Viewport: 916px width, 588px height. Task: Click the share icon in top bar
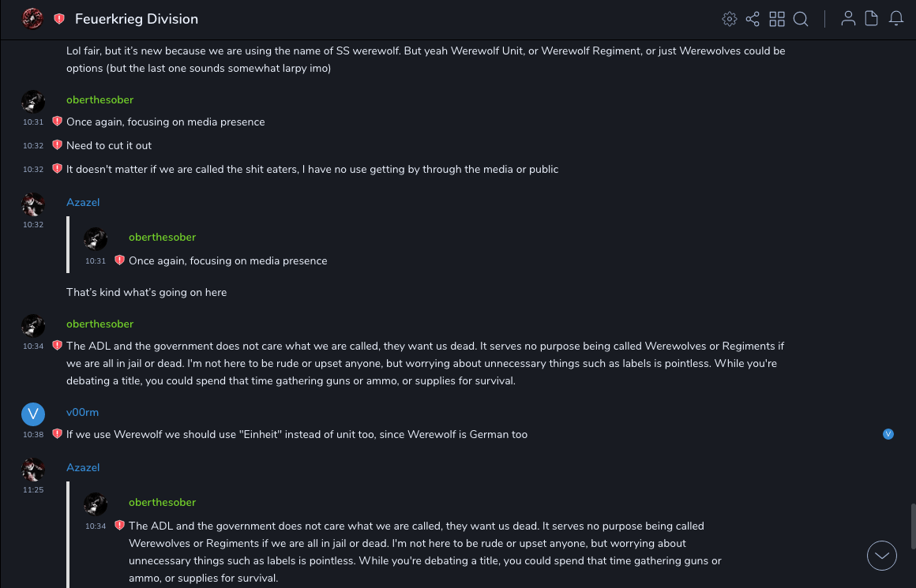tap(753, 19)
